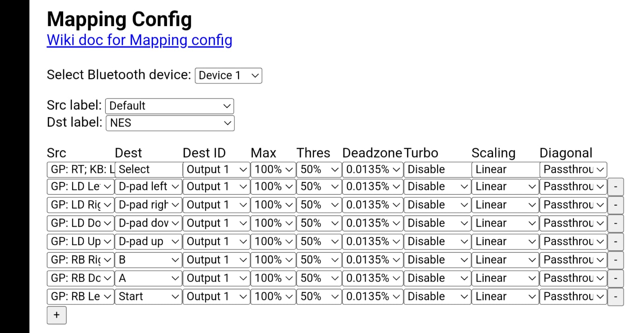Change source of the D-pad left row
The width and height of the screenshot is (644, 333).
click(x=80, y=186)
